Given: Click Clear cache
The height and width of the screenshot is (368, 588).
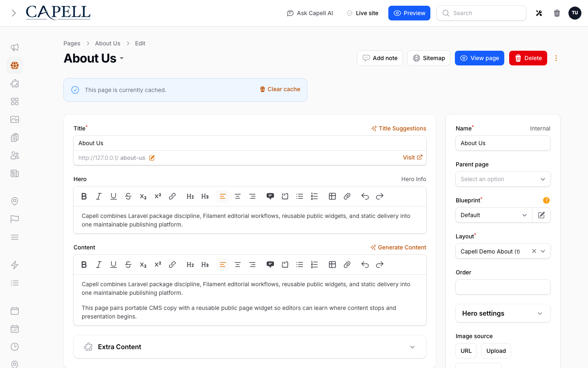Looking at the screenshot, I should (280, 89).
